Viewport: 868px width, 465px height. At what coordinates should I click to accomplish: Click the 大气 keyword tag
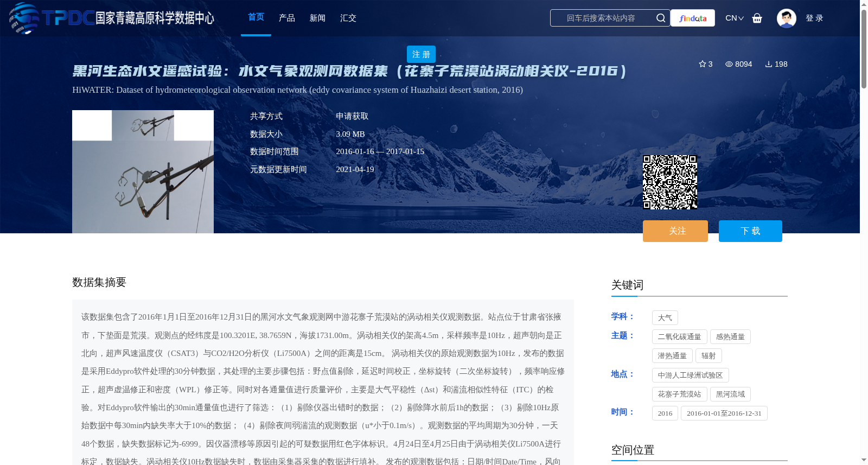[x=665, y=318]
